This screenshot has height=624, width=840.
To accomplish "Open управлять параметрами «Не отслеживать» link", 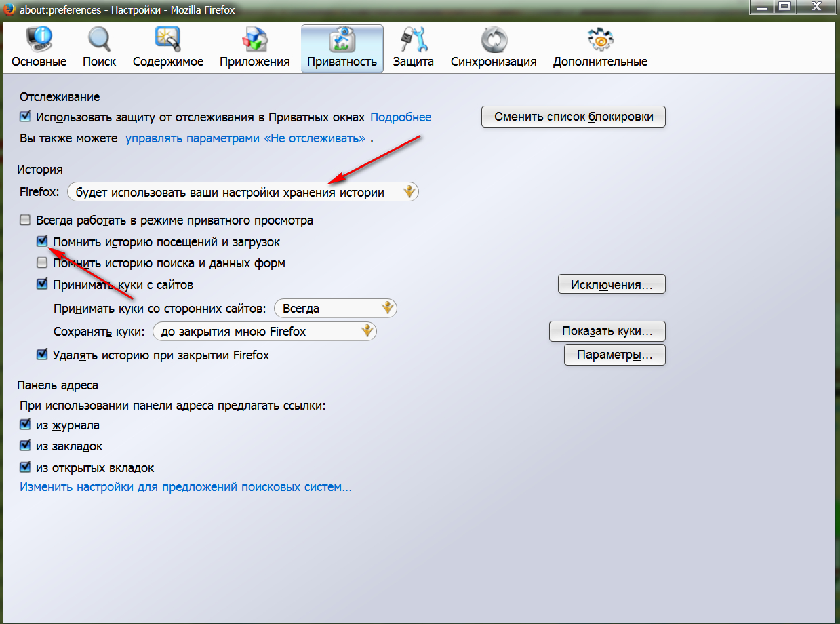I will [x=245, y=138].
